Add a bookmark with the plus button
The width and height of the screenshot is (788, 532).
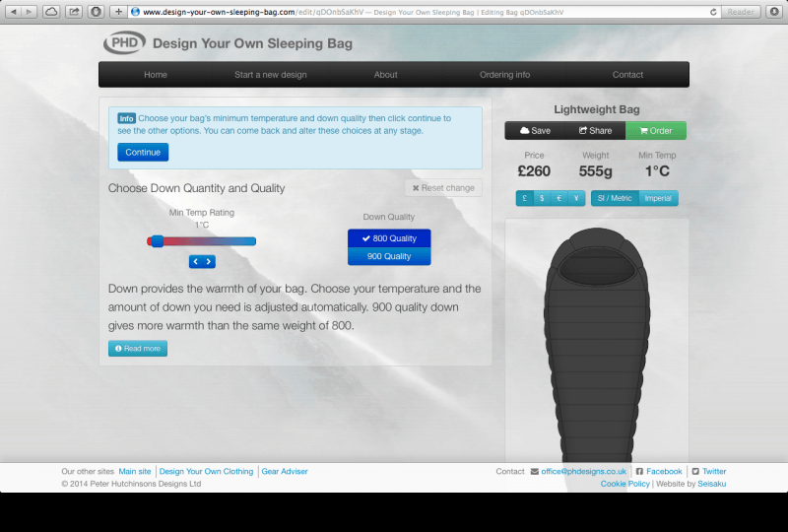click(118, 12)
